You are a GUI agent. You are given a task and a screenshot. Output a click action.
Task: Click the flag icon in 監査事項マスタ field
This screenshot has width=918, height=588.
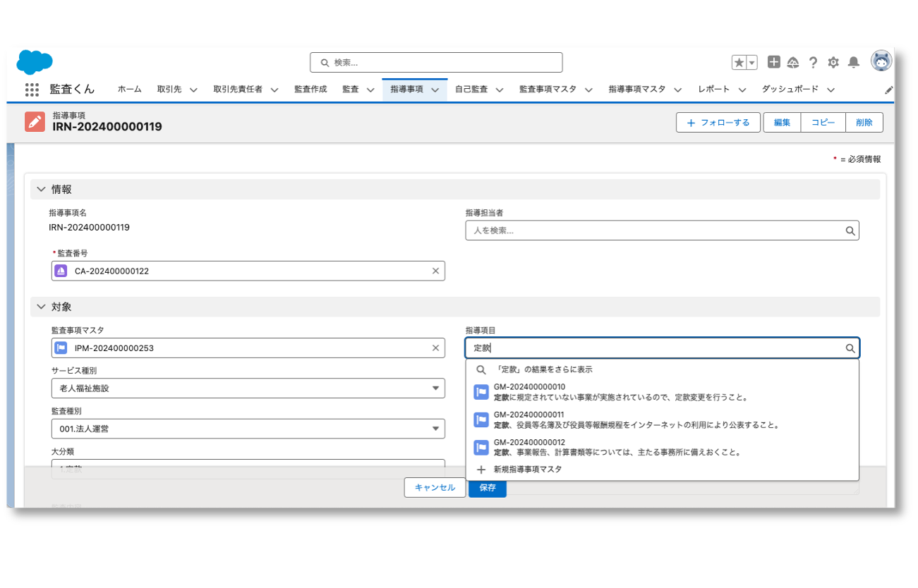(x=61, y=348)
